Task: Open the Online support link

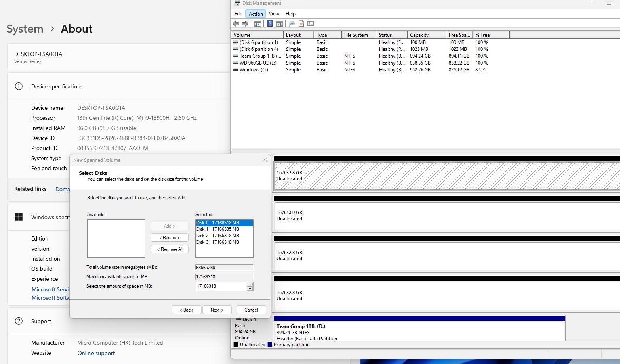Action: pyautogui.click(x=96, y=353)
